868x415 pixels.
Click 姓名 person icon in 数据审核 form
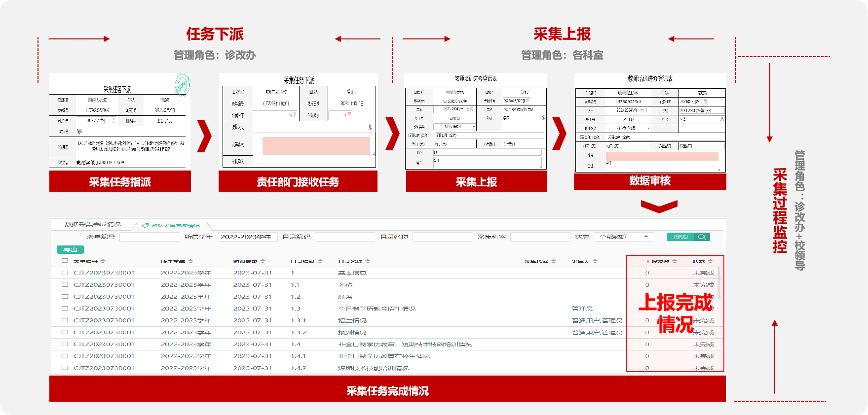point(722,119)
